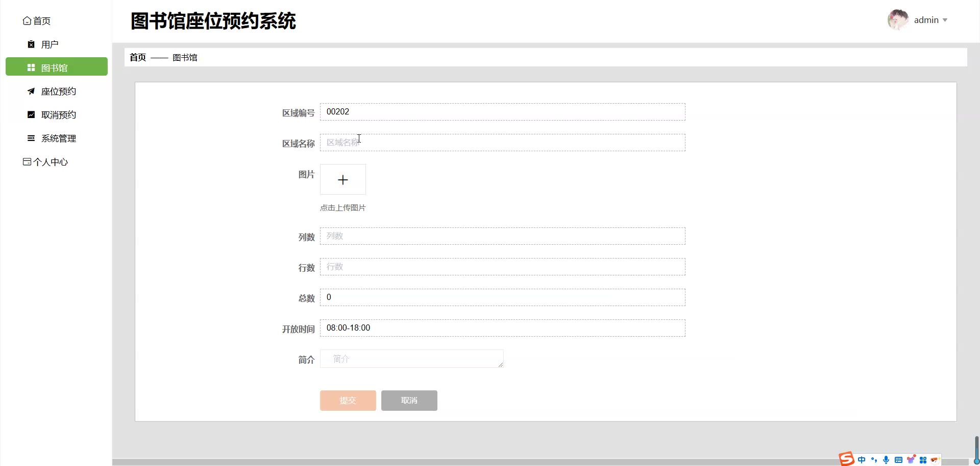Click the 图片 field label

coord(307,174)
